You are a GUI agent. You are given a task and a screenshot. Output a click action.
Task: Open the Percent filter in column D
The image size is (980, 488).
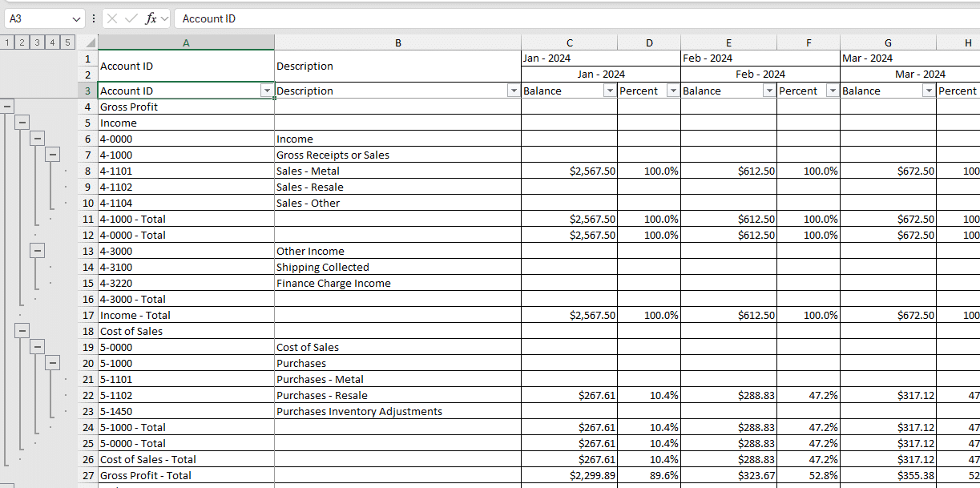tap(673, 91)
